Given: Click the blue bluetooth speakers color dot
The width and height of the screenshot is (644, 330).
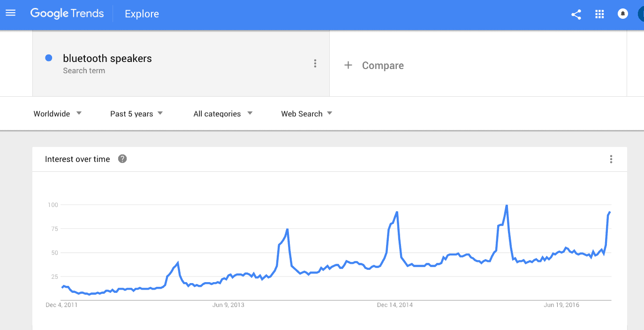Looking at the screenshot, I should (48, 58).
